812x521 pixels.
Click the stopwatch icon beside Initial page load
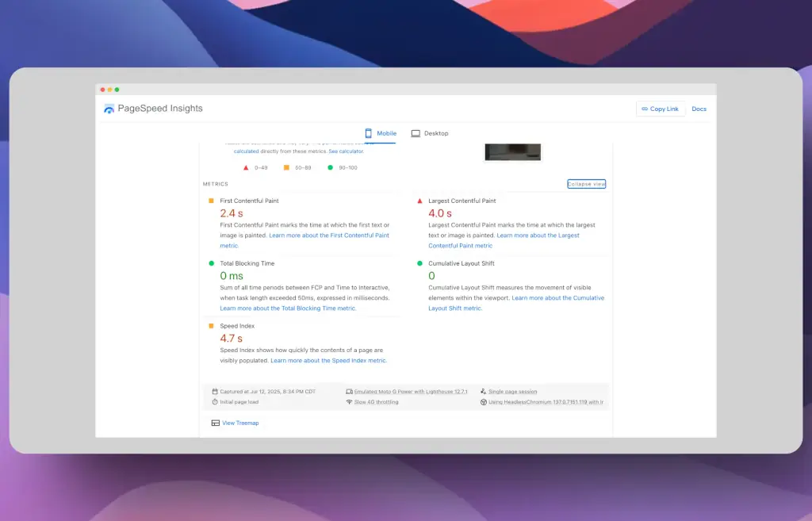pos(215,402)
